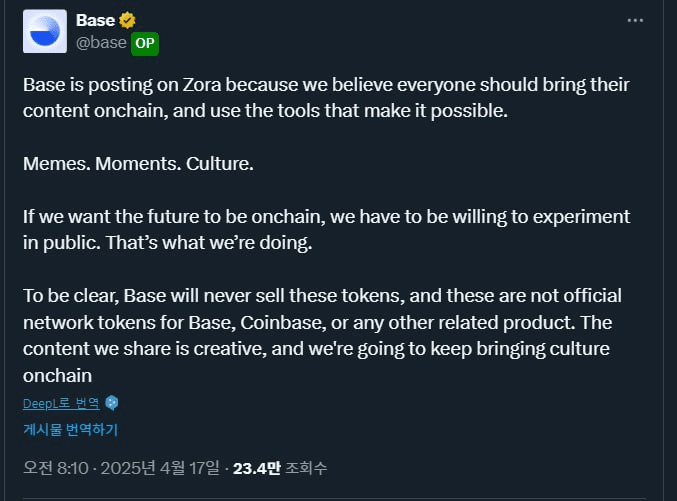
Task: Click the 'Memes. Moments. Culture.' line
Action: coord(138,164)
